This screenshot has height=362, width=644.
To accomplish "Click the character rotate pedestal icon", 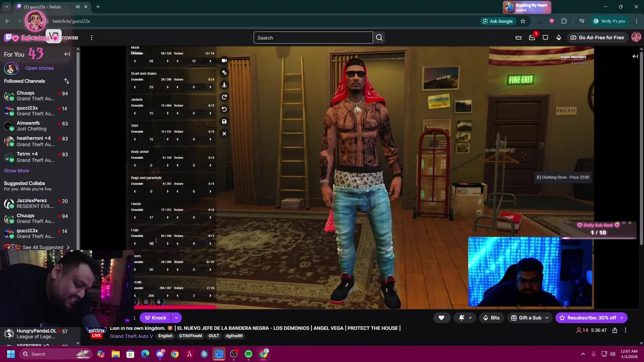I will 224,85.
